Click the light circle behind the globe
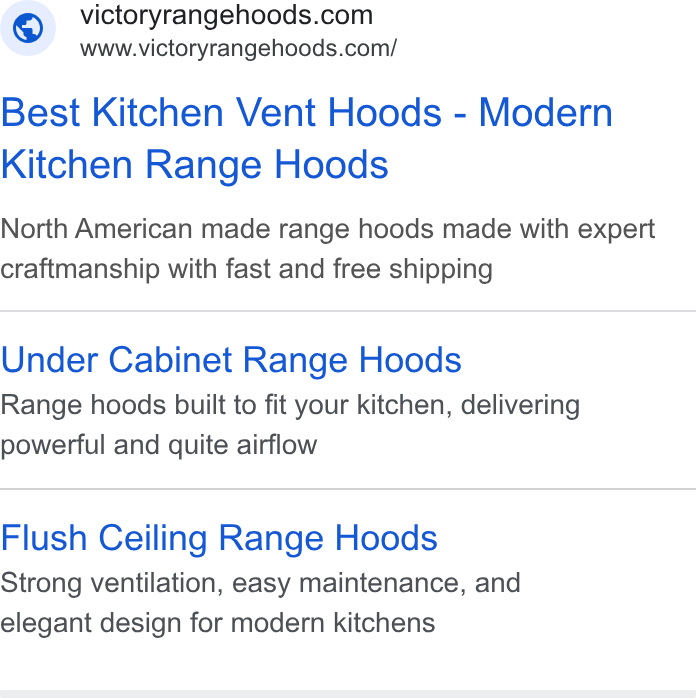The height and width of the screenshot is (698, 696). pyautogui.click(x=28, y=28)
